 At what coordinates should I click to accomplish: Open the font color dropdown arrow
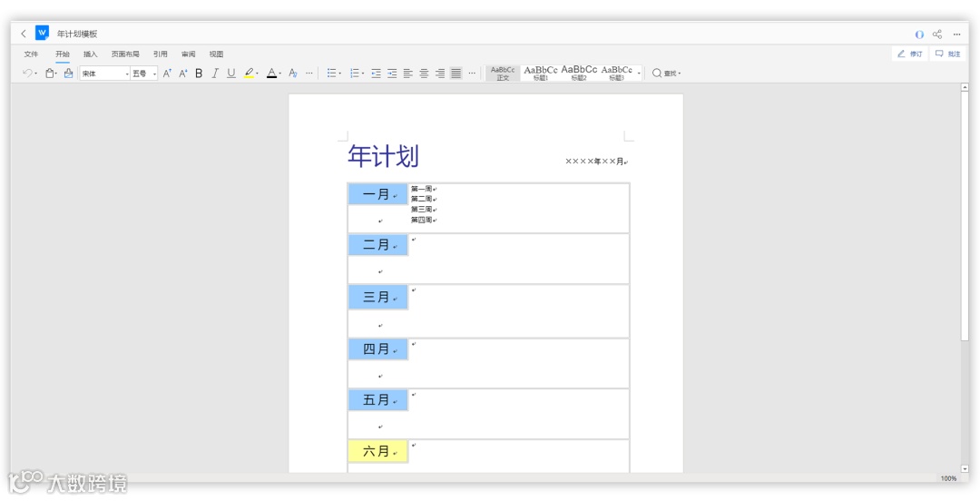pos(279,74)
